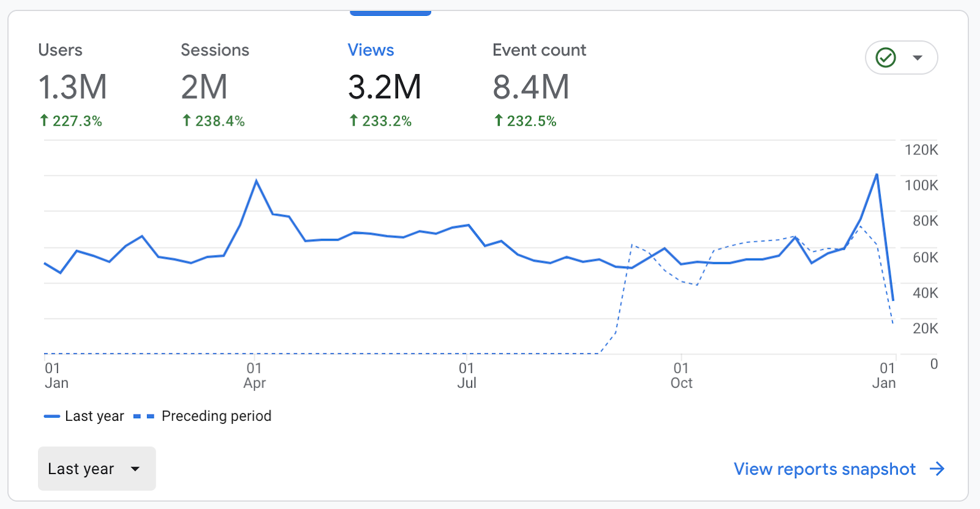Switch to the Event count metric
This screenshot has width=980, height=509.
(539, 50)
